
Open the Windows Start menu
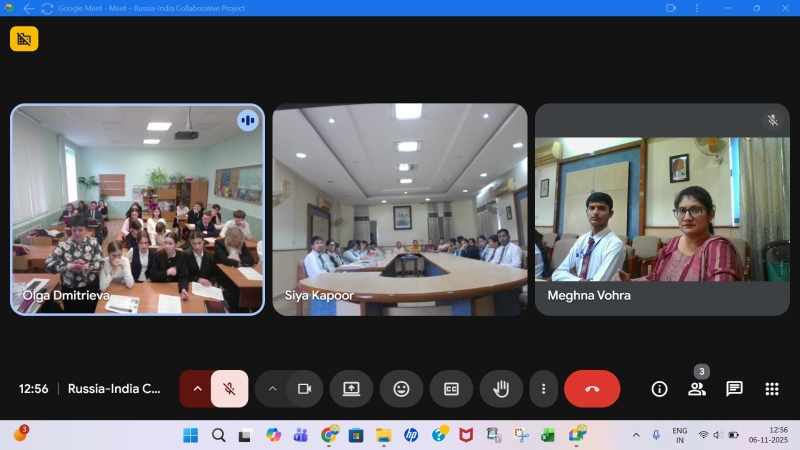point(190,435)
